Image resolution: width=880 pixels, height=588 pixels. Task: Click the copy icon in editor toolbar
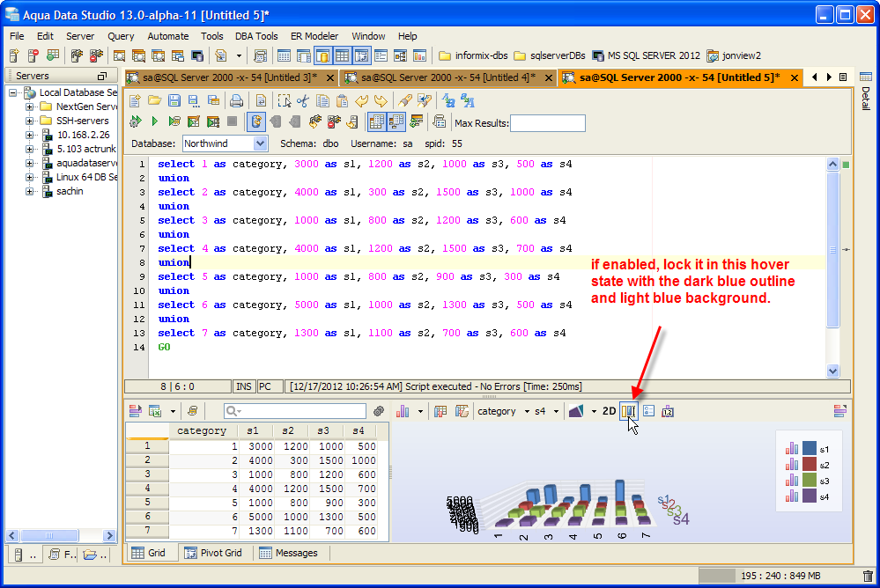point(322,101)
